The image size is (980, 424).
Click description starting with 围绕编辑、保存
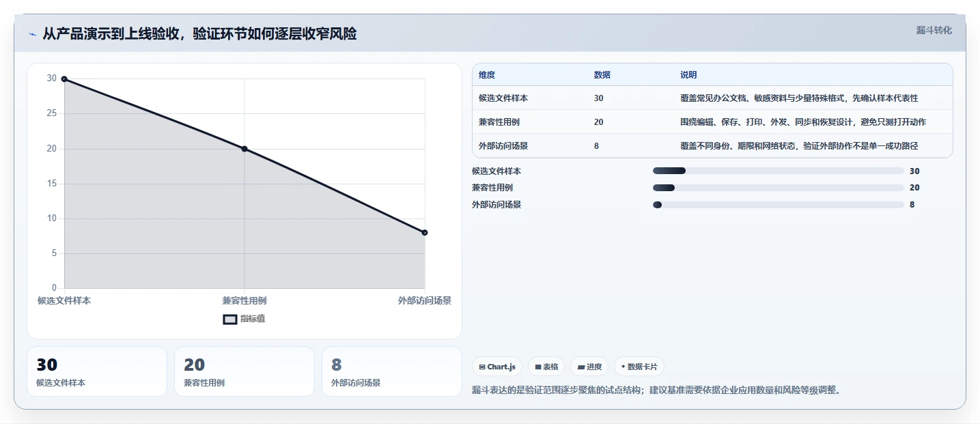tap(803, 122)
